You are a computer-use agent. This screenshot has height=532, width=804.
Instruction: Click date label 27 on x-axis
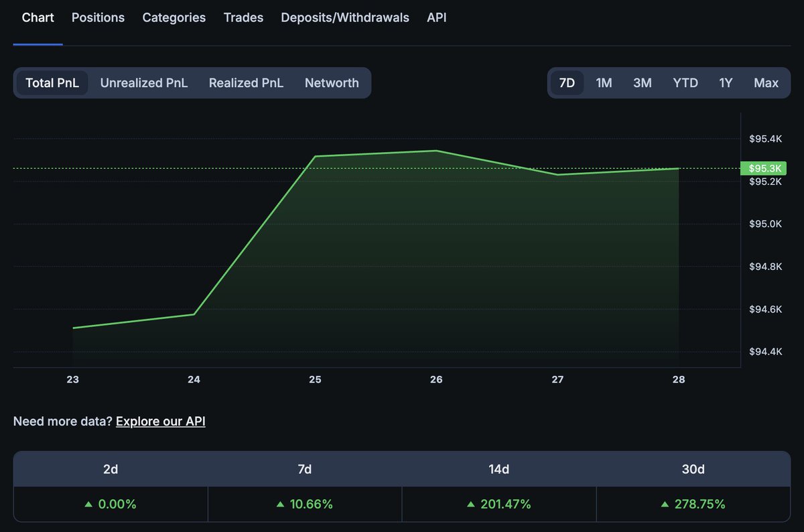[x=557, y=380]
